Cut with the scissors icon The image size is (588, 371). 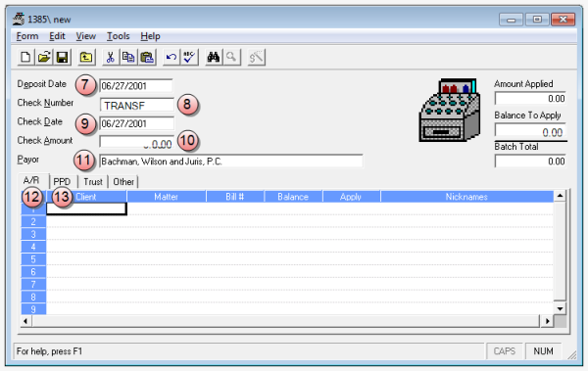110,58
